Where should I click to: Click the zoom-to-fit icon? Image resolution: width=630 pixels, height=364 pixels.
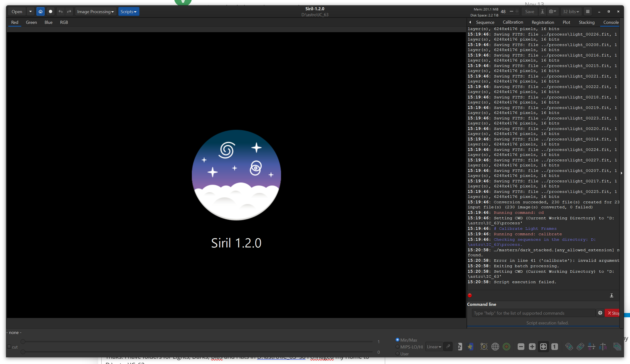click(x=543, y=347)
